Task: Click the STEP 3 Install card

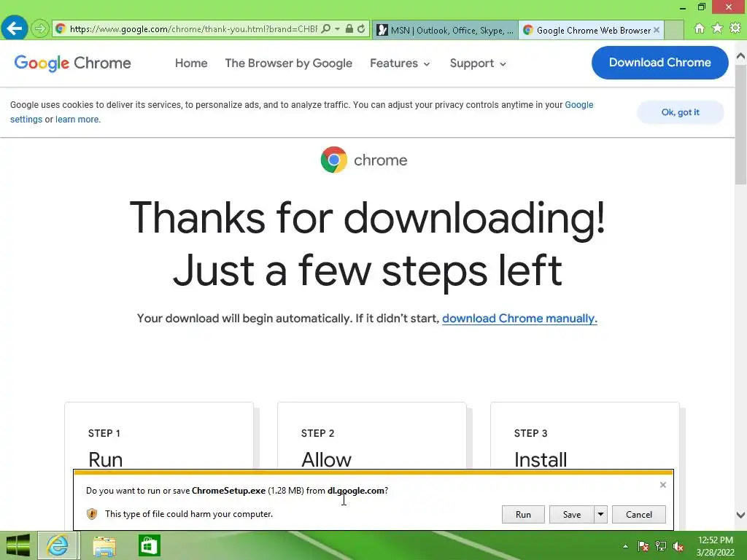Action: 585,436
